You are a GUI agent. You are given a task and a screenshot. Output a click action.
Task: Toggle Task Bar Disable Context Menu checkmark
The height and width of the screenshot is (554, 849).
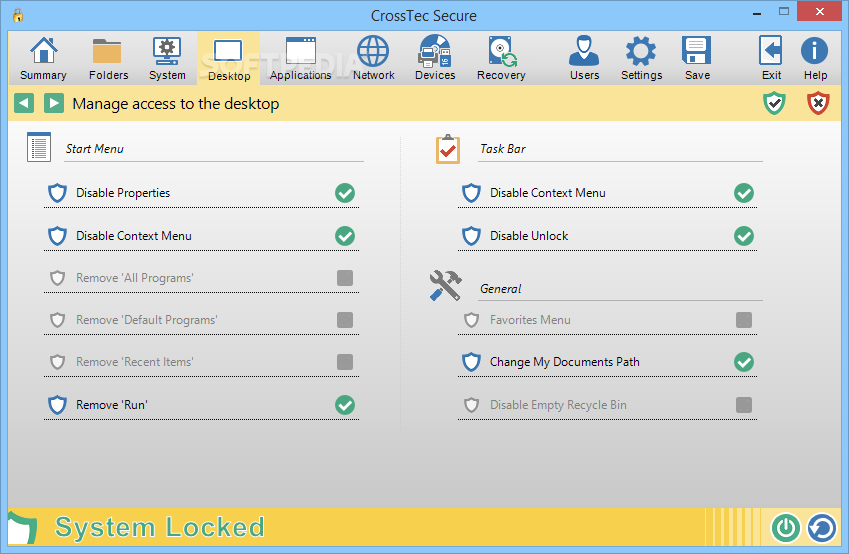tap(744, 193)
